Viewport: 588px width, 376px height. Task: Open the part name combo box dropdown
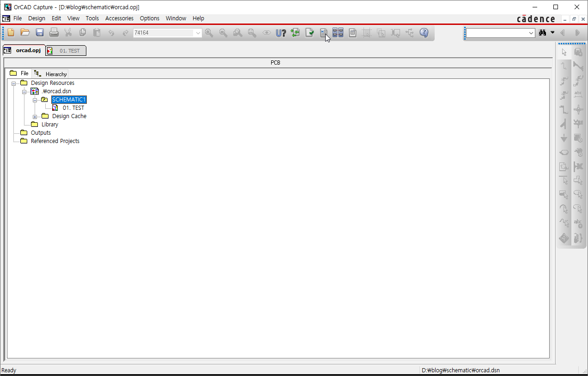pos(198,32)
